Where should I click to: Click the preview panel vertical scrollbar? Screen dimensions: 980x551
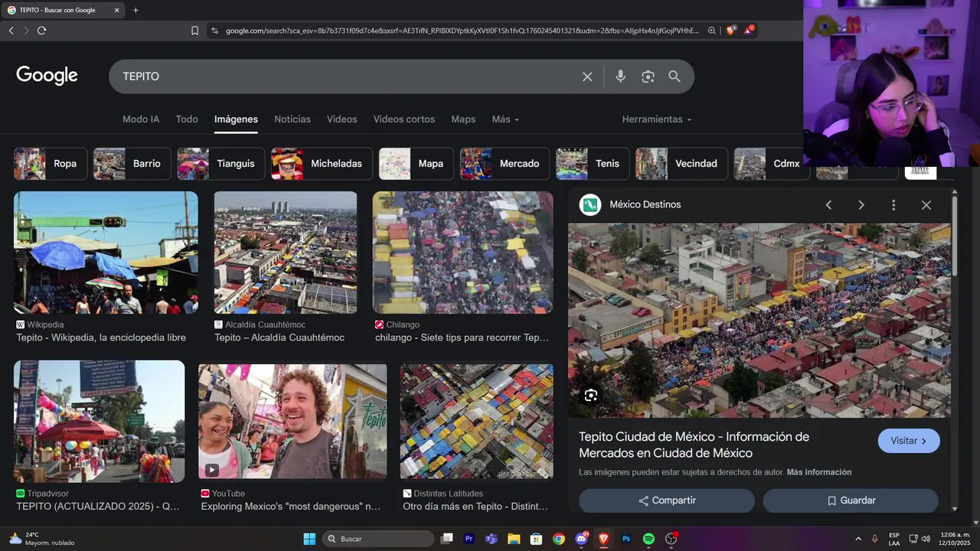(955, 237)
